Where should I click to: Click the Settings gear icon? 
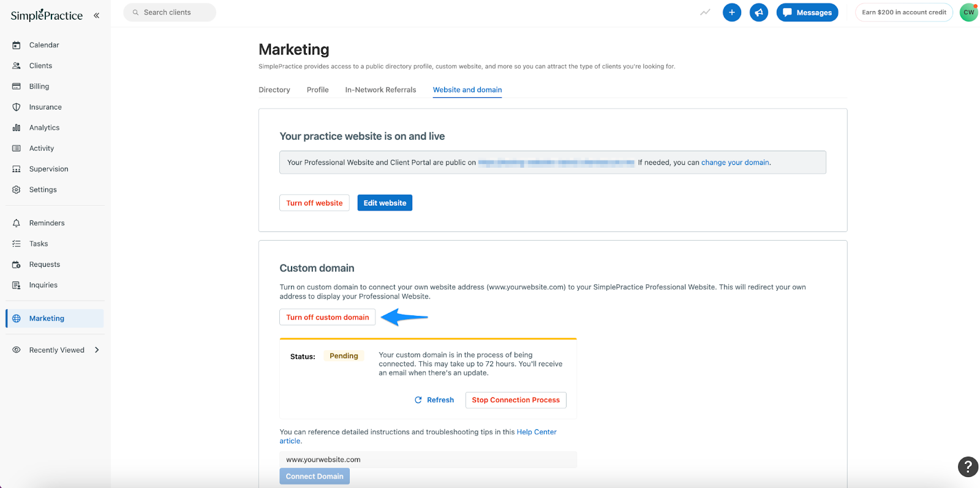pos(17,190)
